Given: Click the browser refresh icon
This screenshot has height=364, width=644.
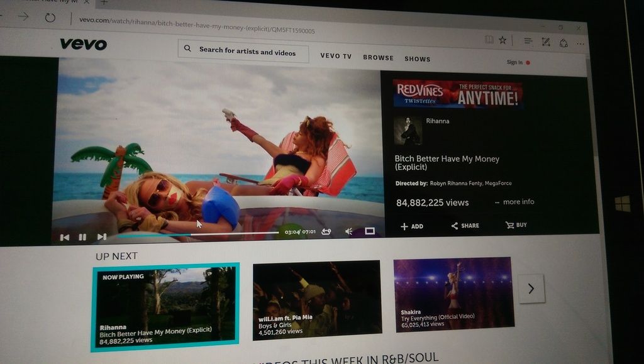Looking at the screenshot, I should coord(50,18).
